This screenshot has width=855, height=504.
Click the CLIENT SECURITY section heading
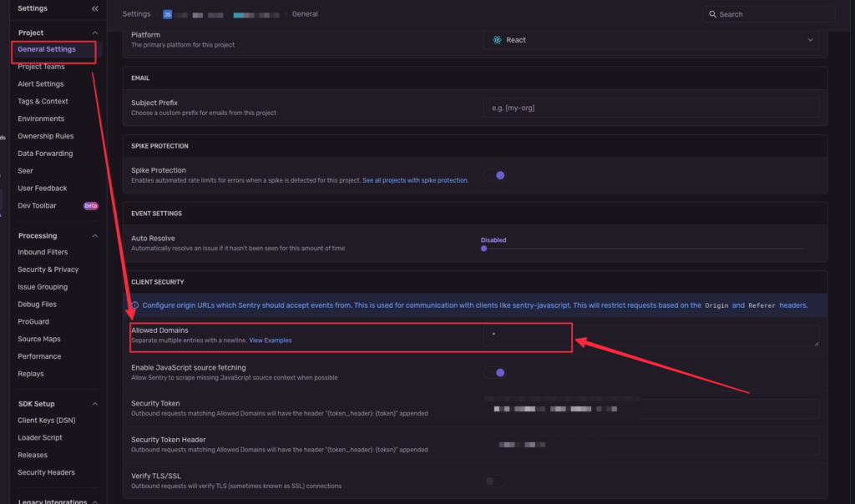pyautogui.click(x=158, y=282)
